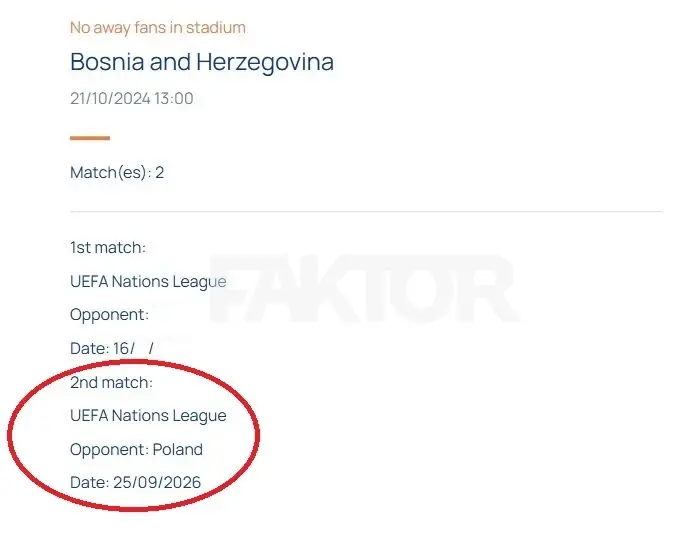Click the "Opponent:" label in 2nd match
Viewport: 692px width, 539px height.
tap(109, 449)
